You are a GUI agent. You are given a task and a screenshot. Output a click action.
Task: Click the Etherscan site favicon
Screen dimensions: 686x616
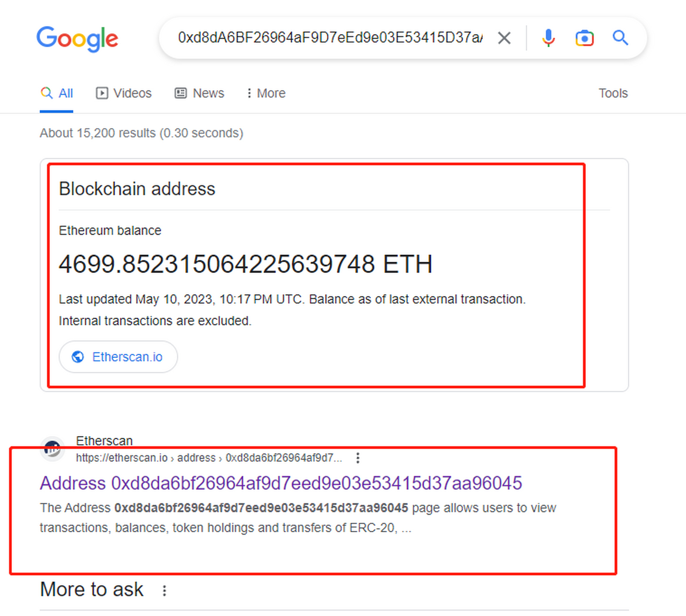[52, 449]
